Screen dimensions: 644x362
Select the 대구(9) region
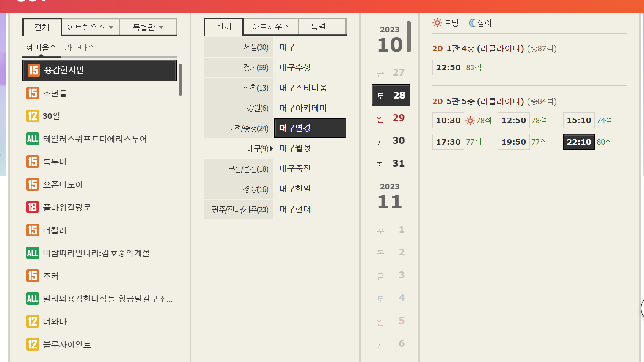238,149
